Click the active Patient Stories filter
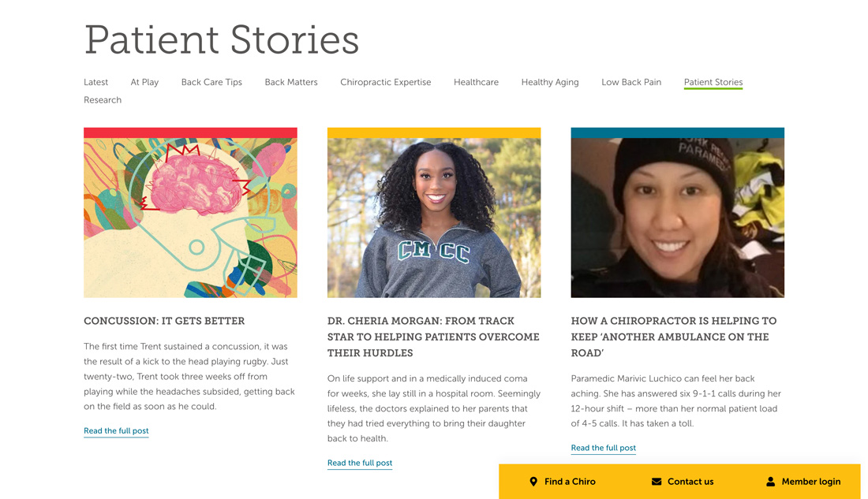 click(713, 82)
